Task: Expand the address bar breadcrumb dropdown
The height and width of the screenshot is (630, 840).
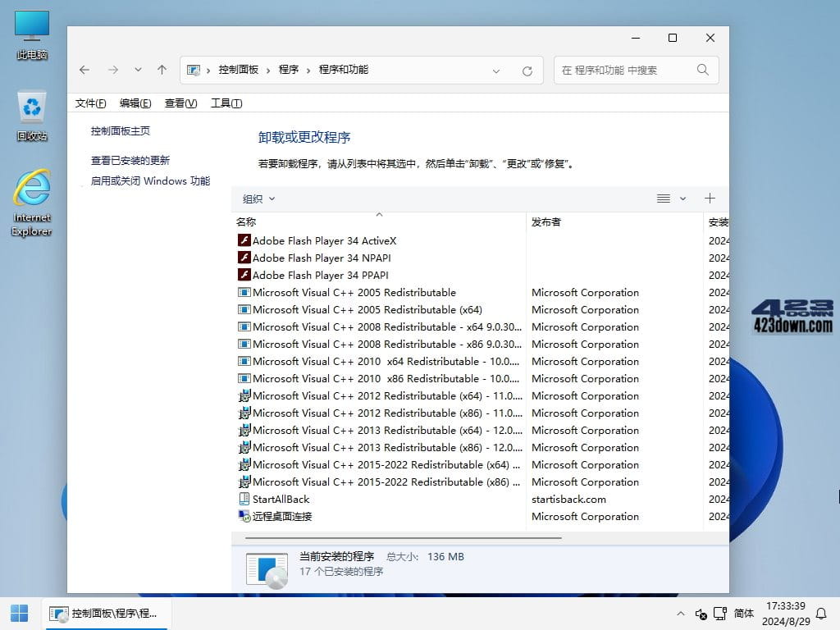Action: tap(496, 71)
